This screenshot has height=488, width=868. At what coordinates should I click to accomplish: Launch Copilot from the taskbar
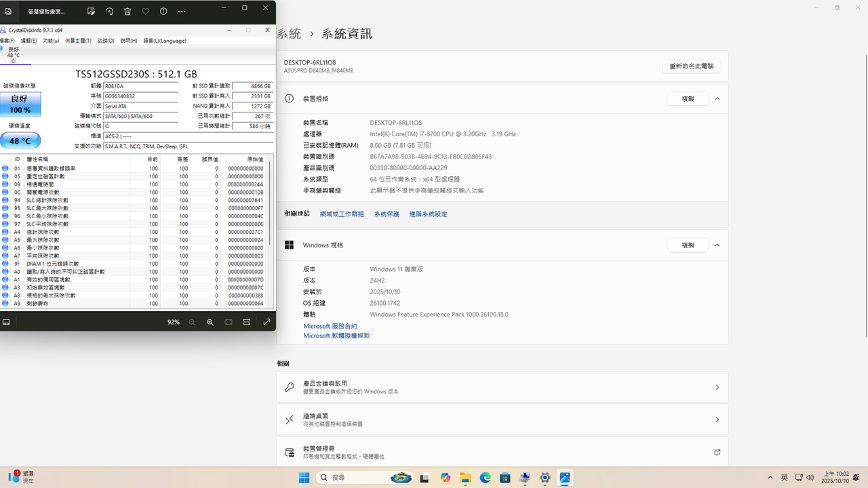(445, 478)
